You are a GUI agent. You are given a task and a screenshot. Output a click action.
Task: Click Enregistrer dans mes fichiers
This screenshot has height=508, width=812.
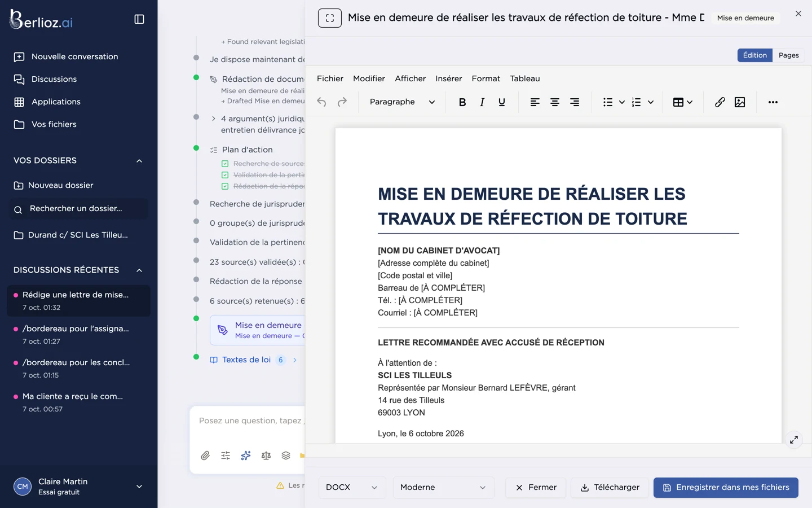[726, 488]
